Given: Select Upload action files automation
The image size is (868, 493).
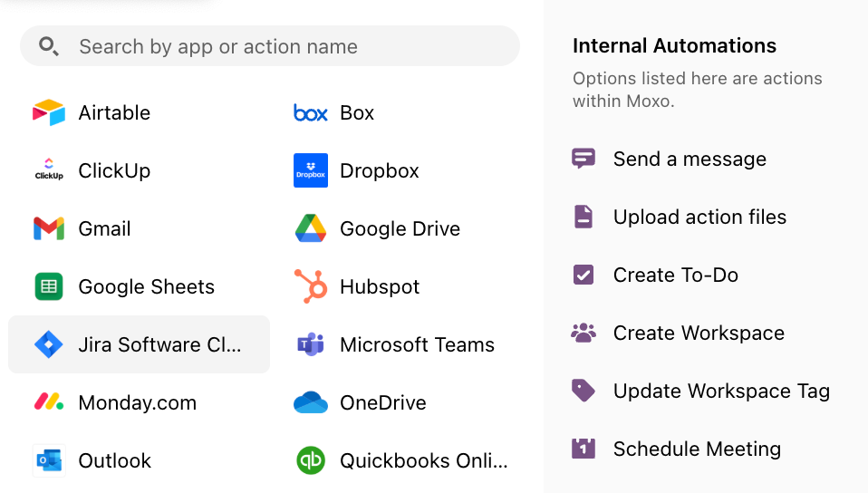Looking at the screenshot, I should coord(699,217).
